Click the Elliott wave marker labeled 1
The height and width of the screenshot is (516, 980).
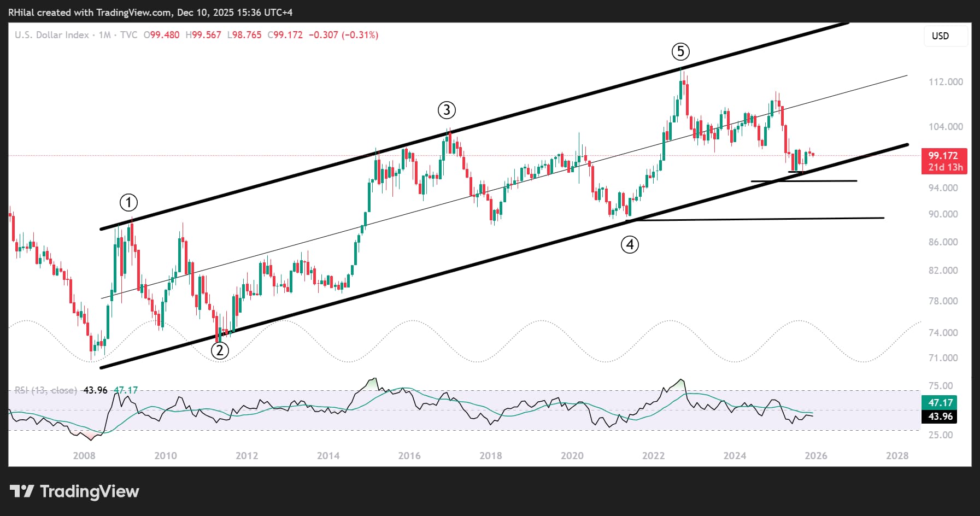(129, 202)
